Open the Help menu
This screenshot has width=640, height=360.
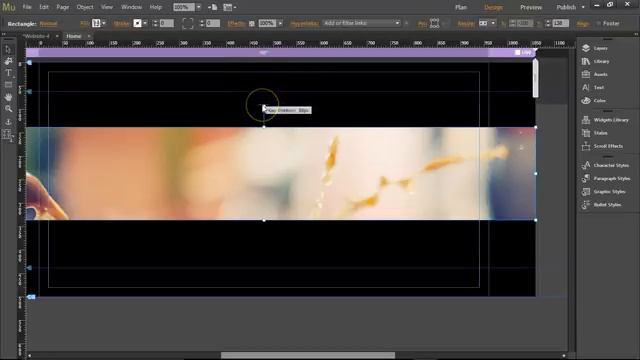156,7
